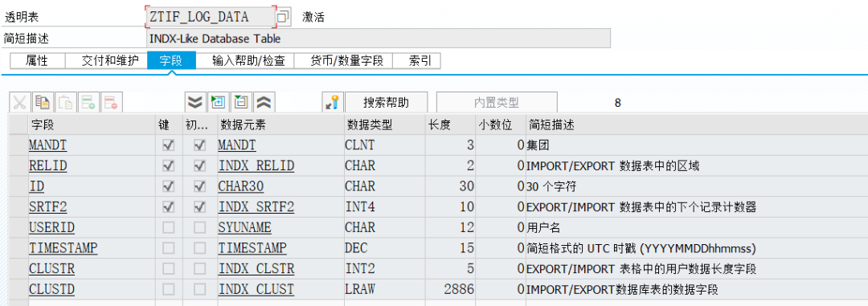
Task: Open the USERID field name link
Action: pos(51,227)
